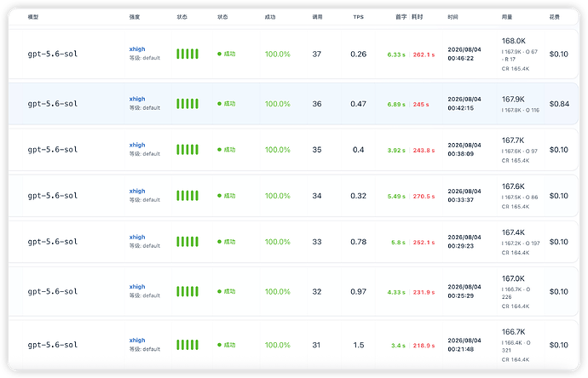
Task: Click the duration value 270.5 s
Action: [424, 197]
